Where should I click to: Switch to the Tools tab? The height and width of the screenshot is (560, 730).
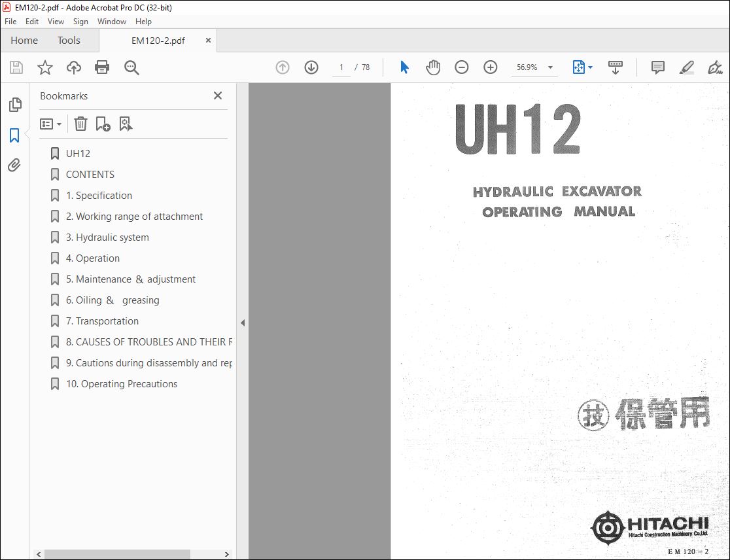(x=69, y=41)
